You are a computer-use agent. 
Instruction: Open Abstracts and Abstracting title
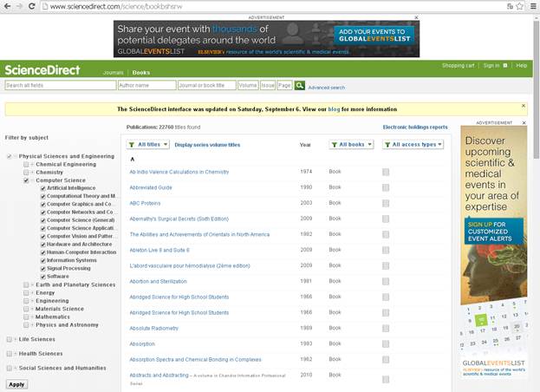pyautogui.click(x=159, y=376)
